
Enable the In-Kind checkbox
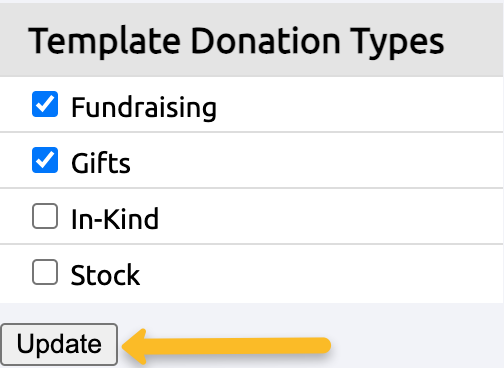point(45,216)
